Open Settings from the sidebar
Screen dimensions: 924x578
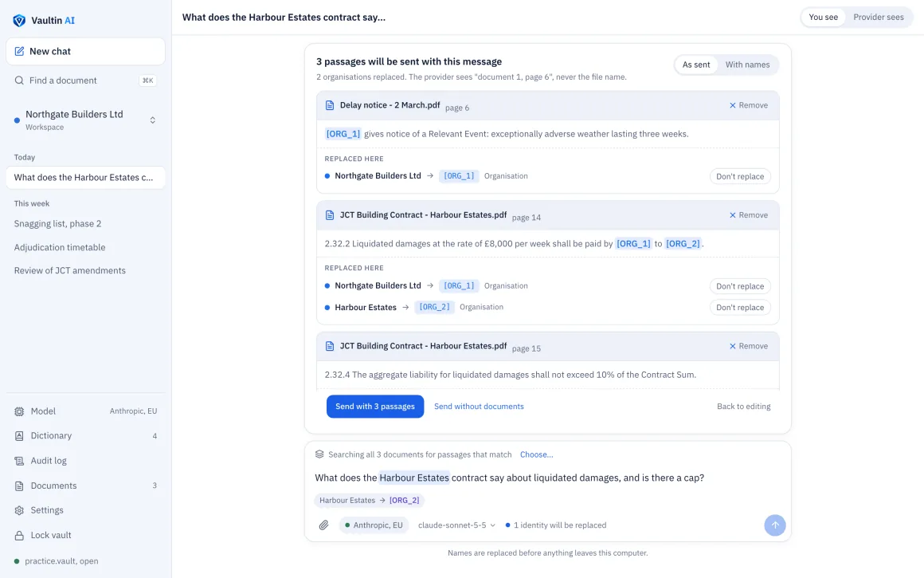tap(85, 511)
